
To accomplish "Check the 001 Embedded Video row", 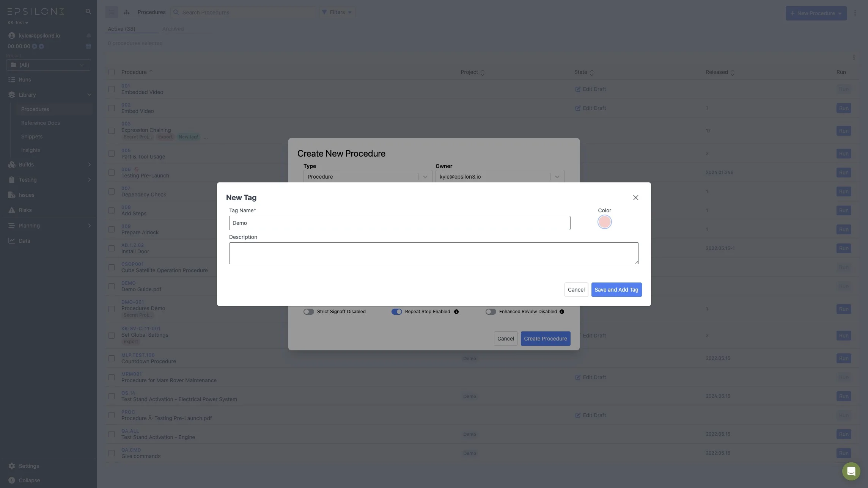I will pos(112,89).
